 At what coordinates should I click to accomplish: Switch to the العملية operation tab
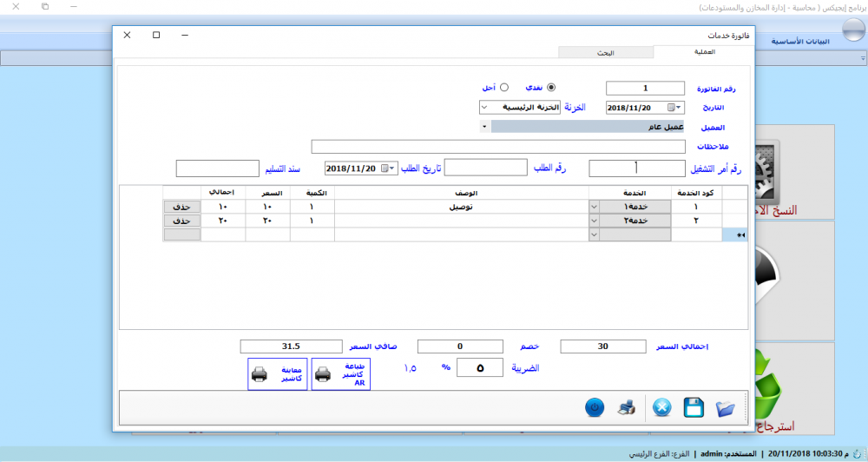(x=704, y=51)
